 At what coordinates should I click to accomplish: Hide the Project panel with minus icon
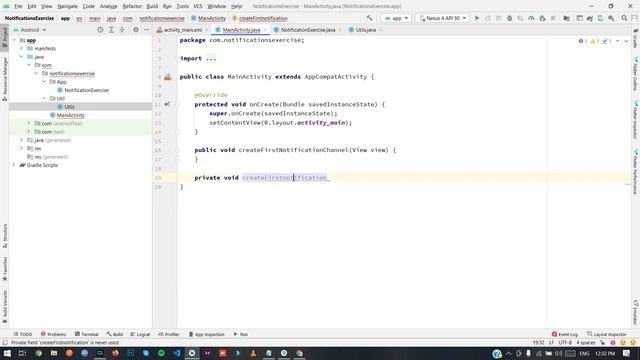click(x=147, y=30)
